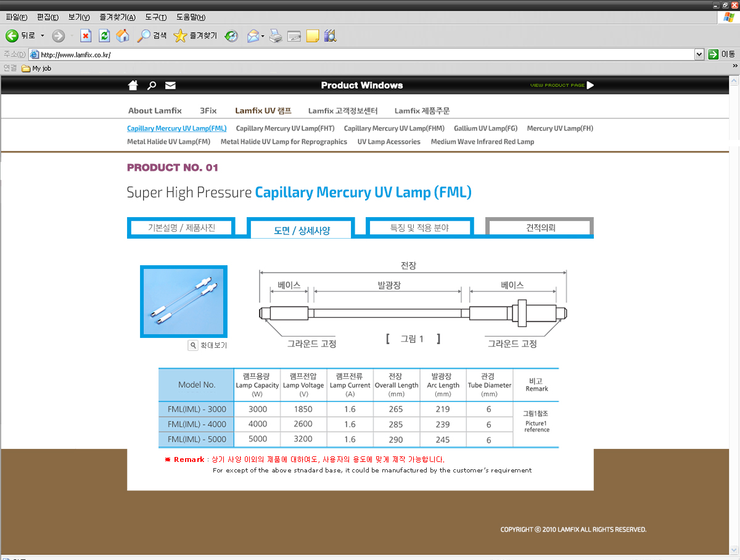Click VIEW PRODUCT PAGE link
Viewport: 740px width, 560px height.
[x=561, y=85]
